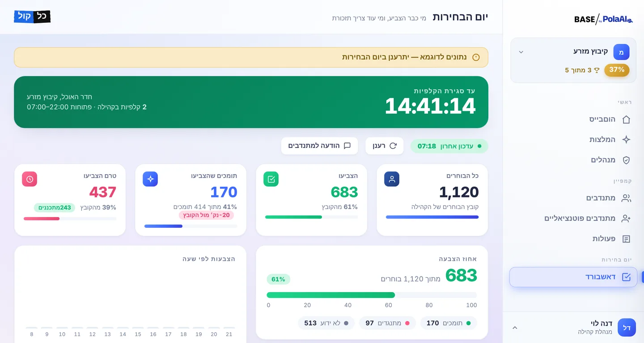Select the person icon on כל הבוחרים card
Image resolution: width=644 pixels, height=343 pixels.
click(x=392, y=179)
